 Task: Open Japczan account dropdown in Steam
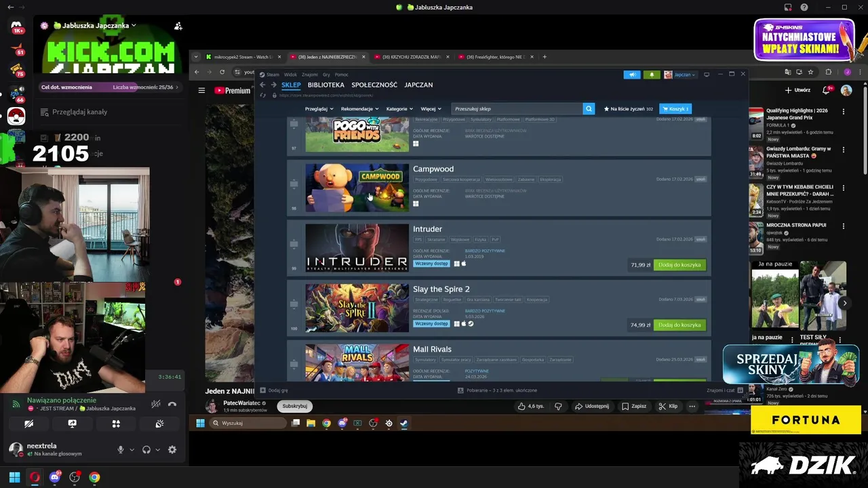680,75
